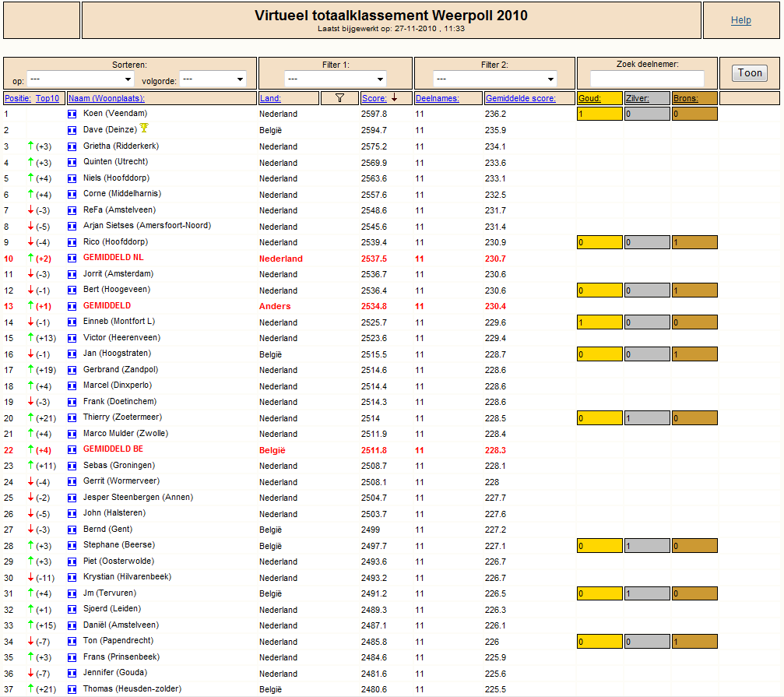Viewport: 784px width, 697px height.
Task: Expand the 'volgorde' sort order dropdown
Action: pyautogui.click(x=213, y=79)
